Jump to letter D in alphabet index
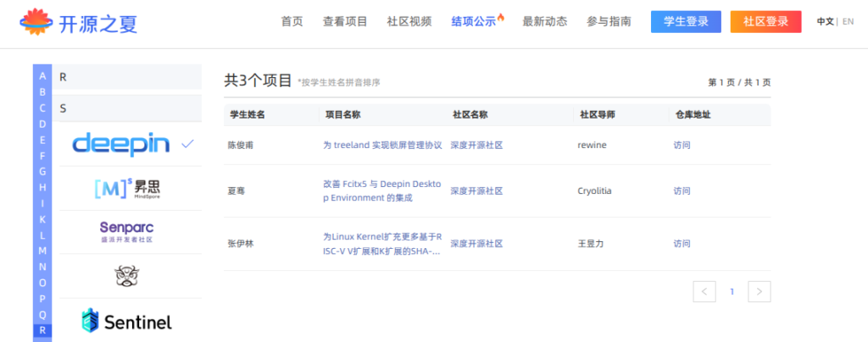The width and height of the screenshot is (868, 342). (42, 123)
